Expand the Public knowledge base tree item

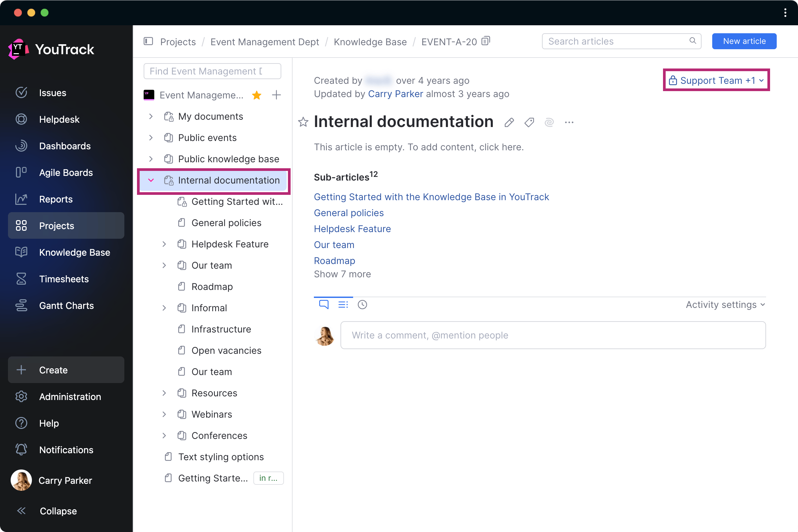click(151, 159)
